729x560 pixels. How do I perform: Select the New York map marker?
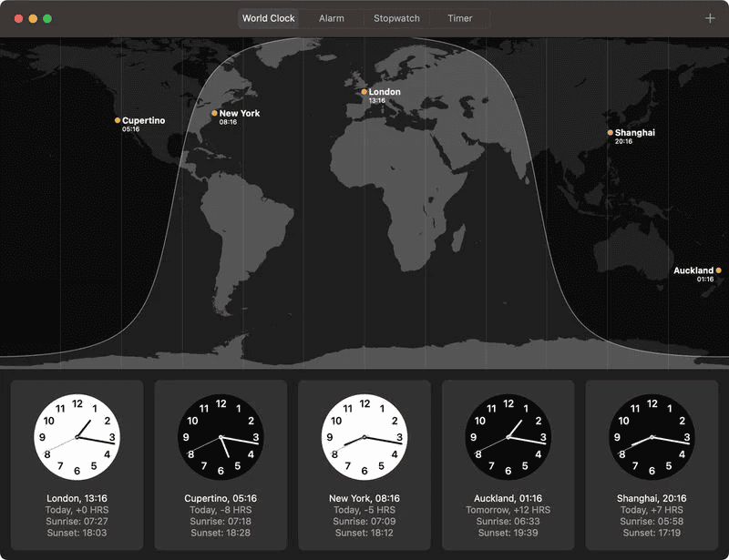point(215,114)
